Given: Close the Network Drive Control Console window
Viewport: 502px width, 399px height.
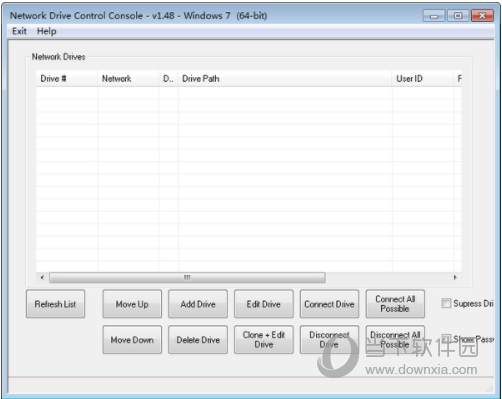Looking at the screenshot, I should pos(482,16).
